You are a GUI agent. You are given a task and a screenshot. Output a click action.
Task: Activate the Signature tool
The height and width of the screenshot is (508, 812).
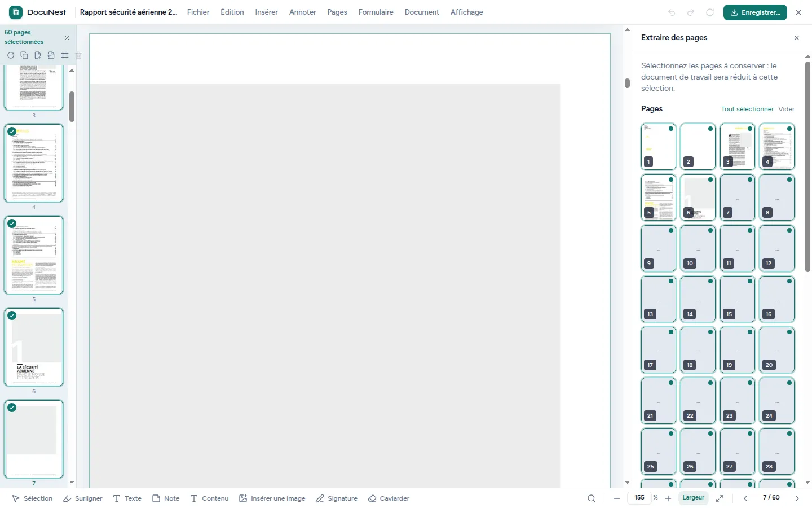point(337,498)
